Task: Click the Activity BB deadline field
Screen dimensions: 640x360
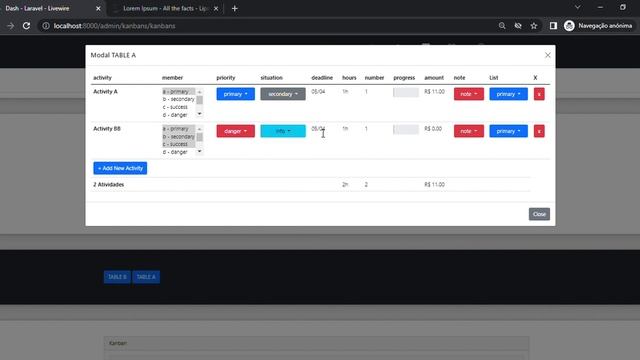Action: 318,129
